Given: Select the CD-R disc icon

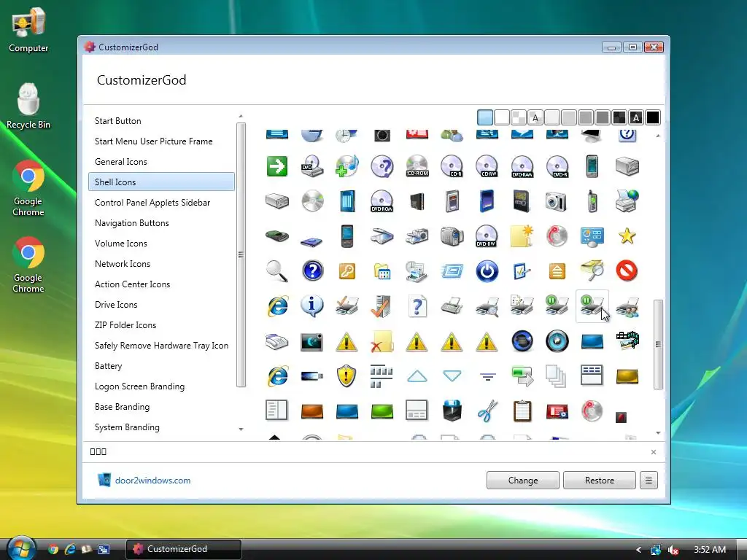Looking at the screenshot, I should pyautogui.click(x=452, y=166).
